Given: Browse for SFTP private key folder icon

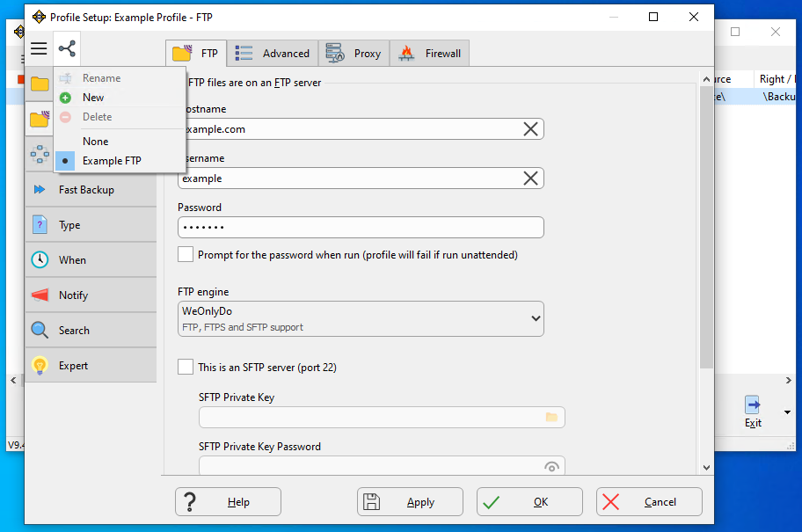Looking at the screenshot, I should [x=551, y=417].
